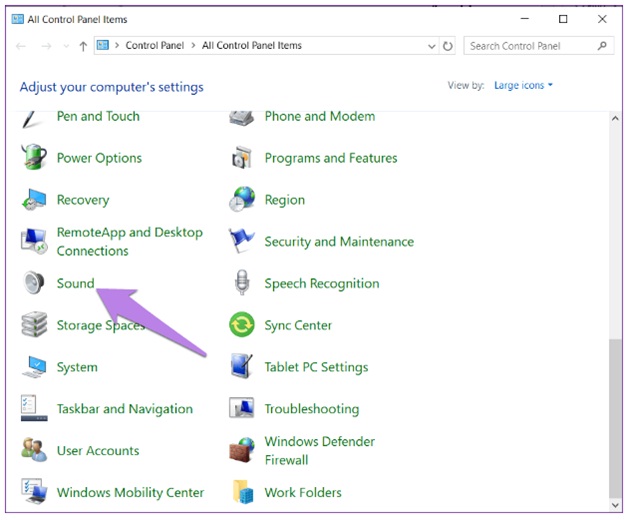Image resolution: width=628 pixels, height=520 pixels.
Task: Open the Speech Recognition microphone icon
Action: point(242,283)
